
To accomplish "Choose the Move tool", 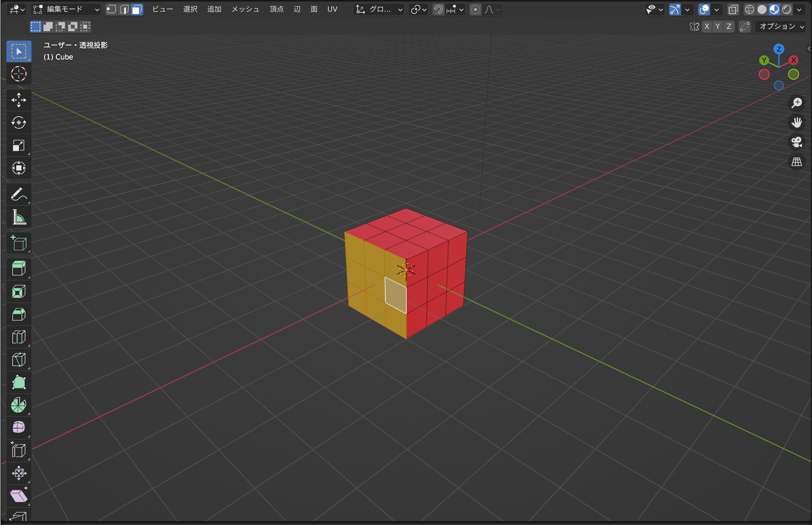I will pyautogui.click(x=19, y=100).
